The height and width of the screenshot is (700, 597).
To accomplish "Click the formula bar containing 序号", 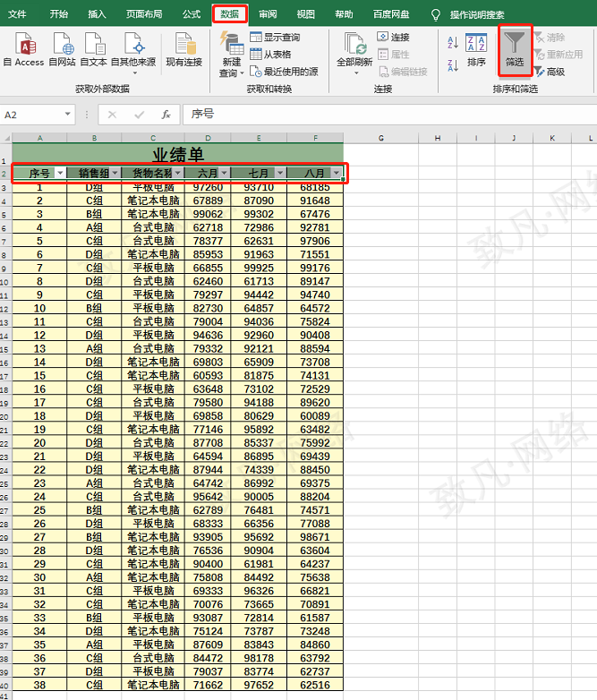I will [x=389, y=115].
